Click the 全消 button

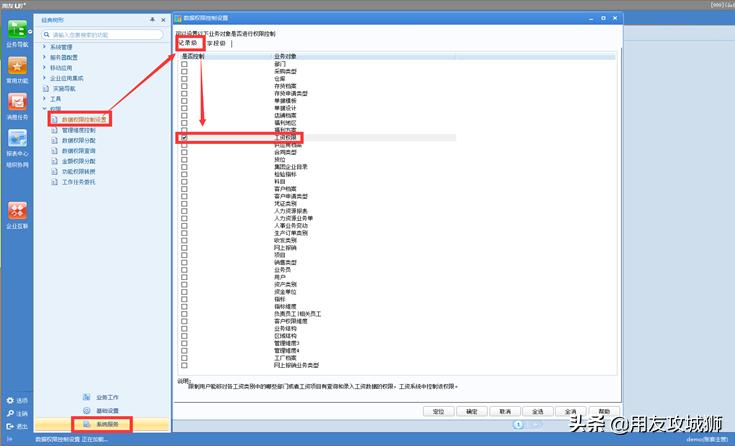pos(570,411)
